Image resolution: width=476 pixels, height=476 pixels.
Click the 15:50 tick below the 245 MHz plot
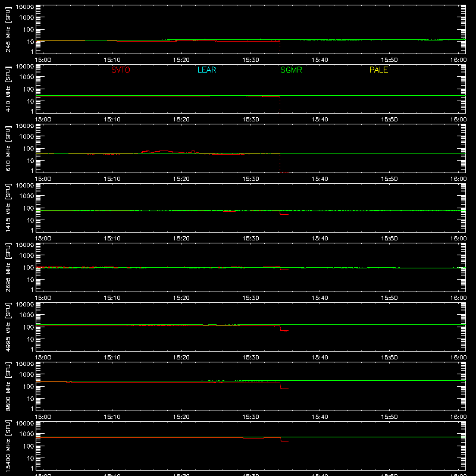[389, 60]
